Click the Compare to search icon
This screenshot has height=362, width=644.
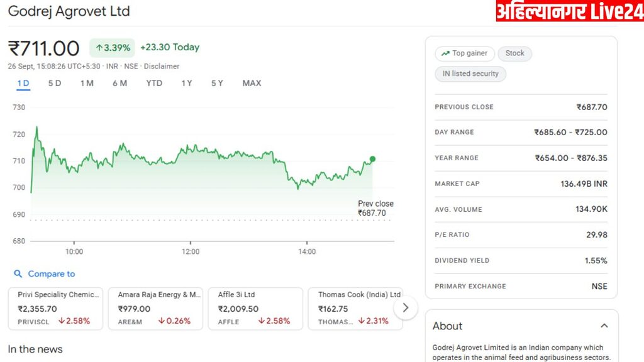pos(18,274)
